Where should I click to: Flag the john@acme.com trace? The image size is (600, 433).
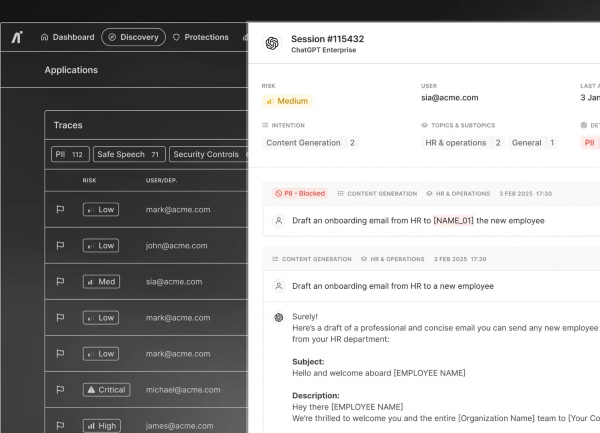[60, 246]
